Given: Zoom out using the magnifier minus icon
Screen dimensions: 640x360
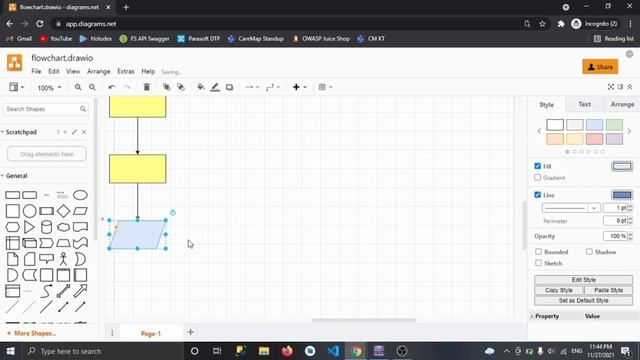Looking at the screenshot, I should (x=92, y=87).
